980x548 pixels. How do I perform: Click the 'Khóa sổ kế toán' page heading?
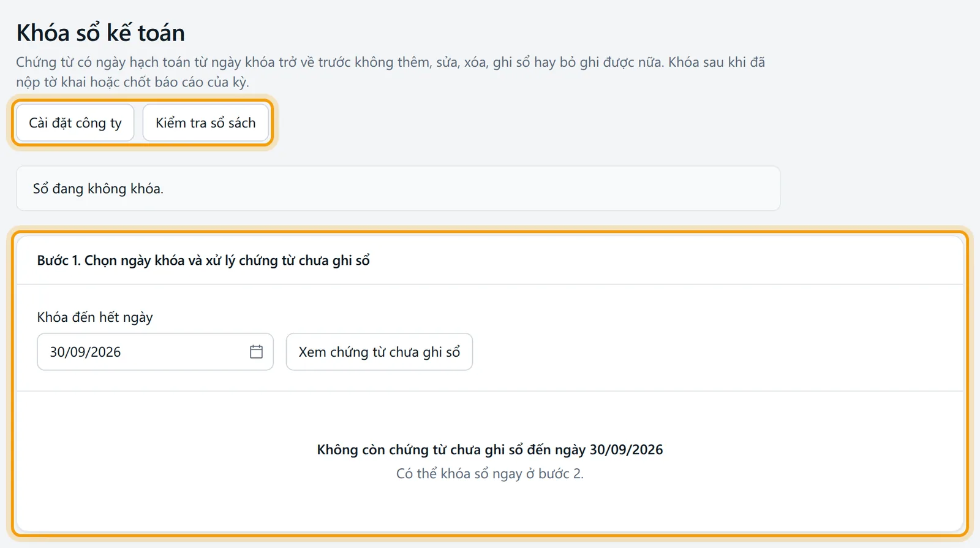[x=100, y=32]
